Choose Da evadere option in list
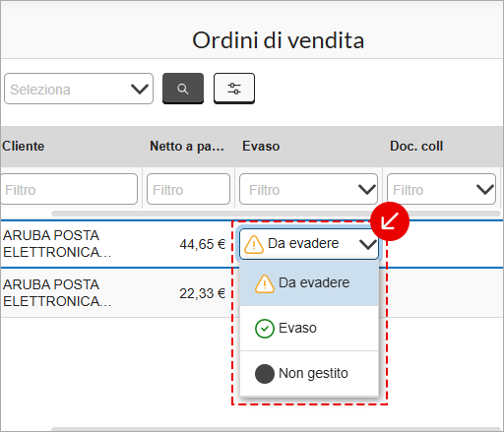This screenshot has width=504, height=432. pos(309,283)
